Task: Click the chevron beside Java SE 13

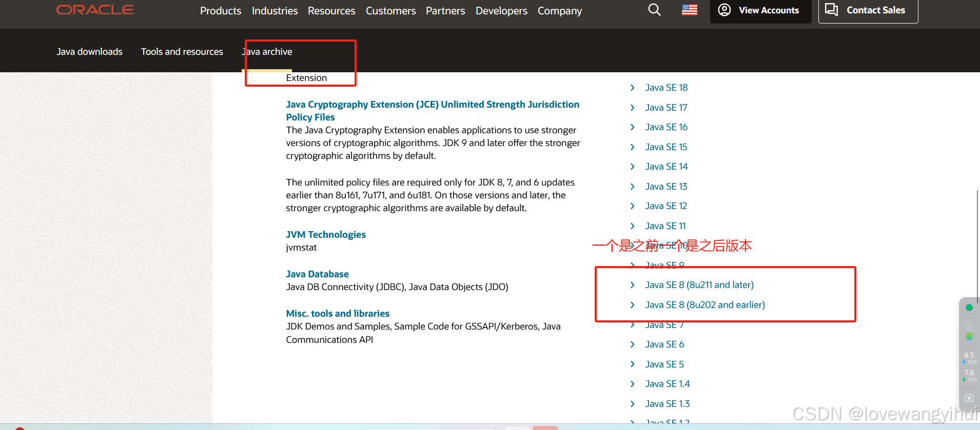Action: pyautogui.click(x=632, y=187)
